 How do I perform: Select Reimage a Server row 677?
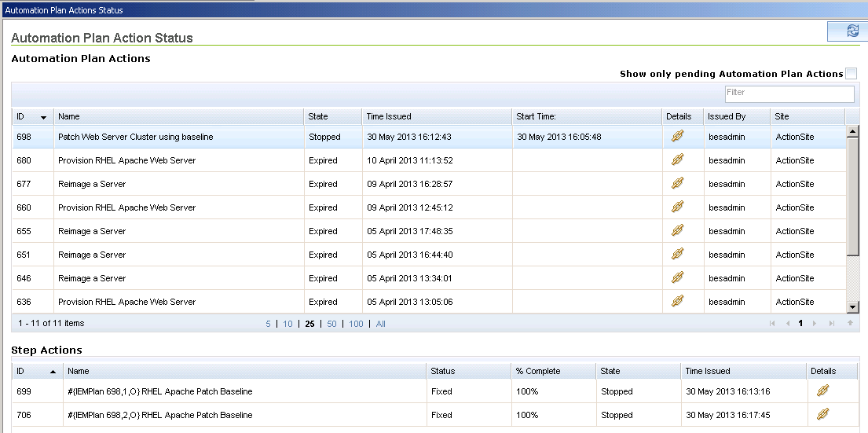pos(429,184)
